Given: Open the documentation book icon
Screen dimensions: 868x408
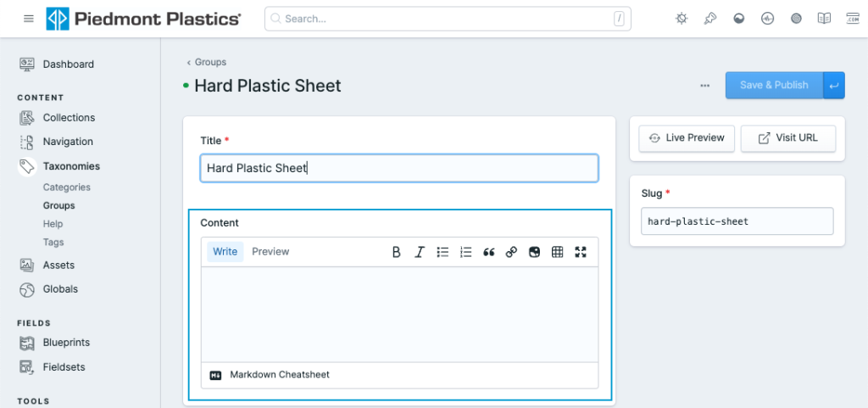Looking at the screenshot, I should pyautogui.click(x=824, y=19).
